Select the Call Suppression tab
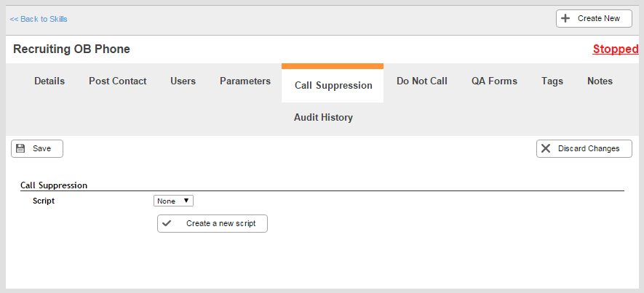Screen dimensions: 644x293 (333, 85)
